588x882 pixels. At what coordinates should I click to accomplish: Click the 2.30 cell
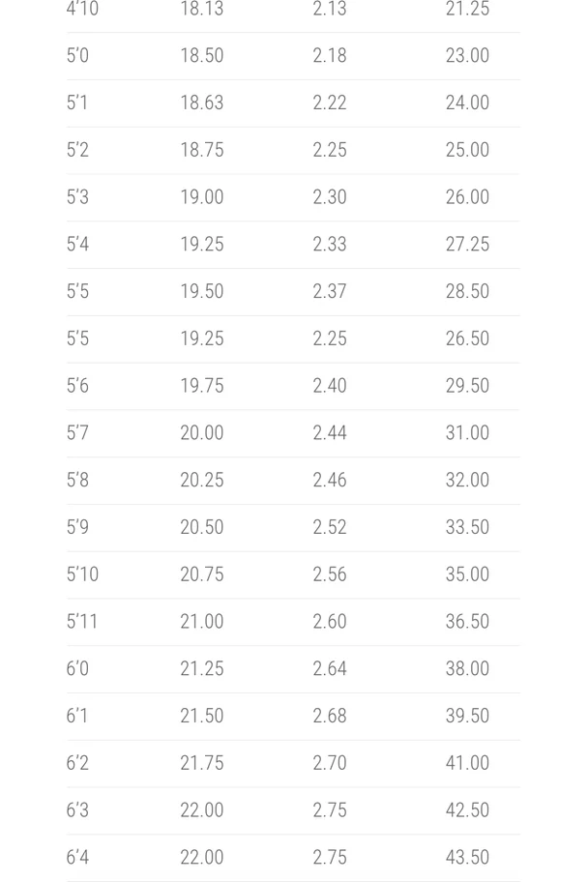(329, 197)
